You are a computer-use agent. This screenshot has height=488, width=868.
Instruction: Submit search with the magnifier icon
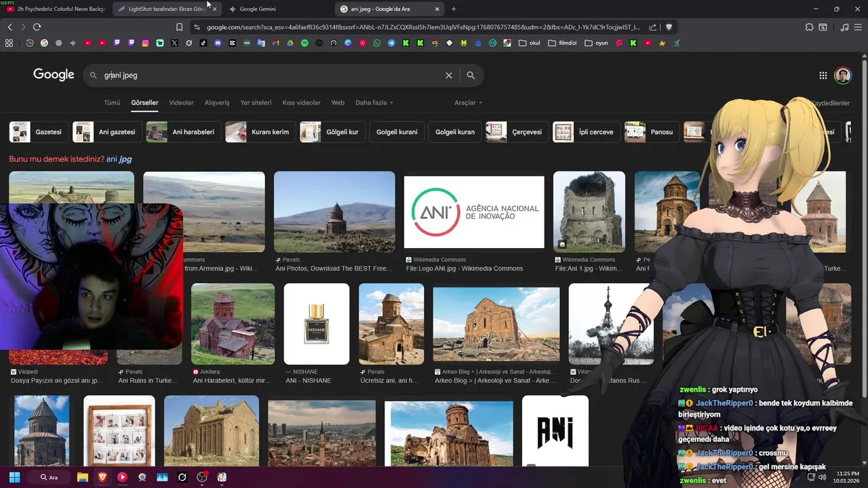pyautogui.click(x=471, y=75)
